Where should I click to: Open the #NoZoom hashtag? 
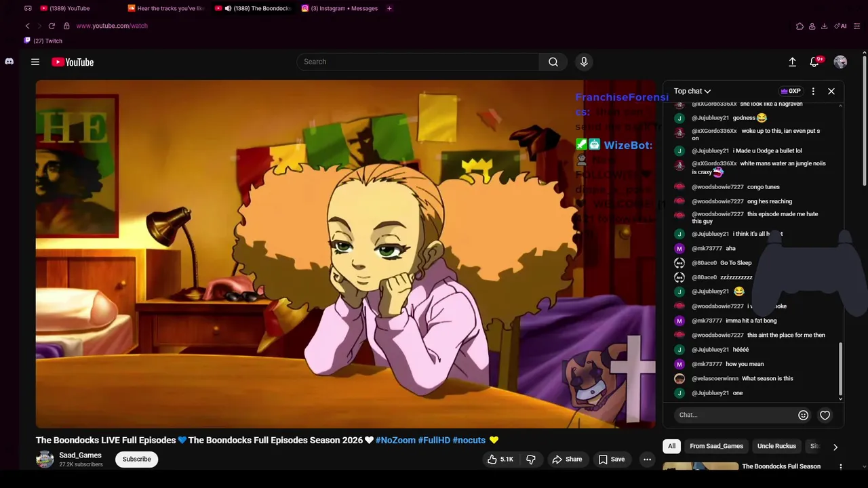(x=395, y=440)
